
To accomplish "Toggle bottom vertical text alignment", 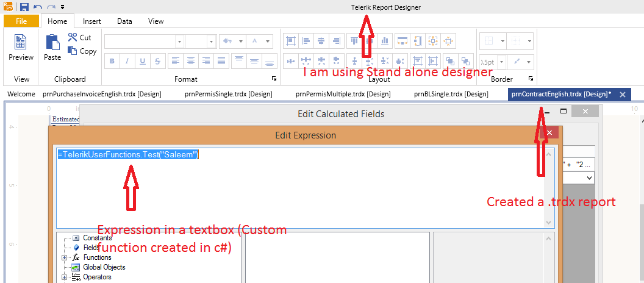I will pos(269,61).
